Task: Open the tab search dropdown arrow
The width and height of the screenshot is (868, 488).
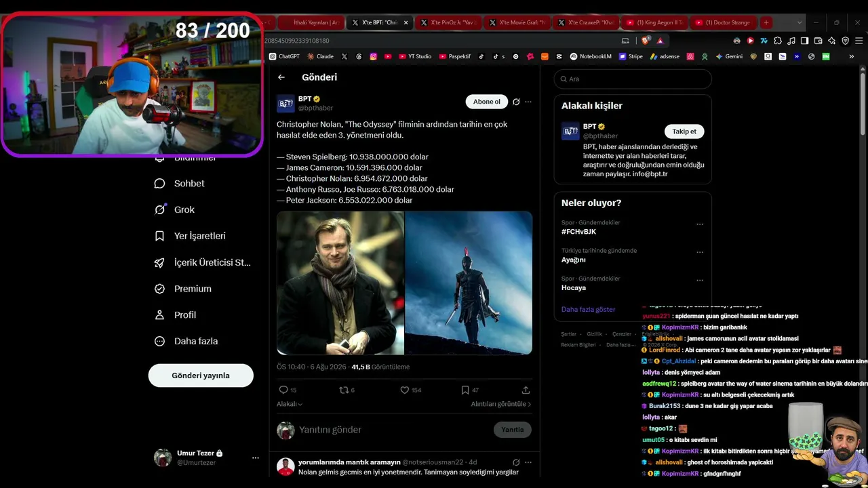Action: coord(800,22)
